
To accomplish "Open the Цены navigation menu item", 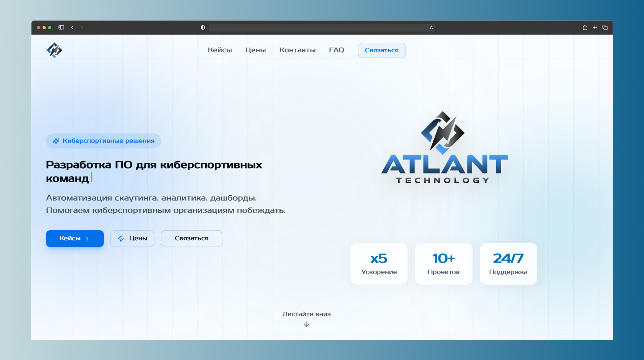I will tap(255, 50).
